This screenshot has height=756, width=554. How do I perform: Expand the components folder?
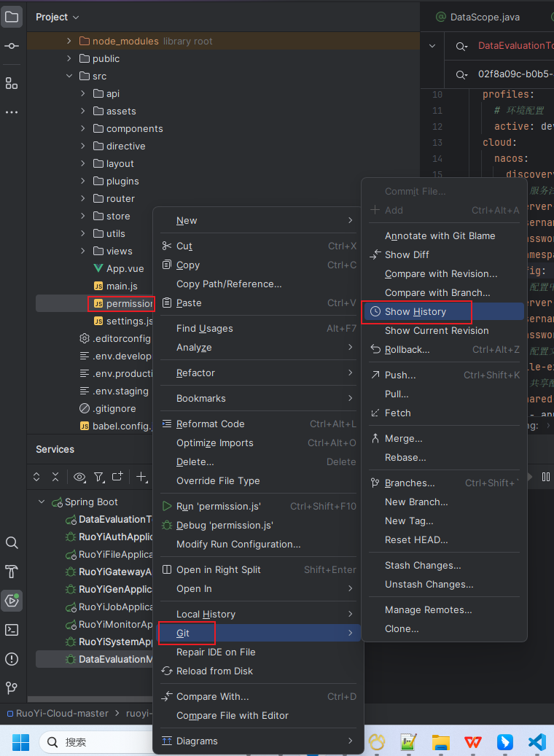83,128
